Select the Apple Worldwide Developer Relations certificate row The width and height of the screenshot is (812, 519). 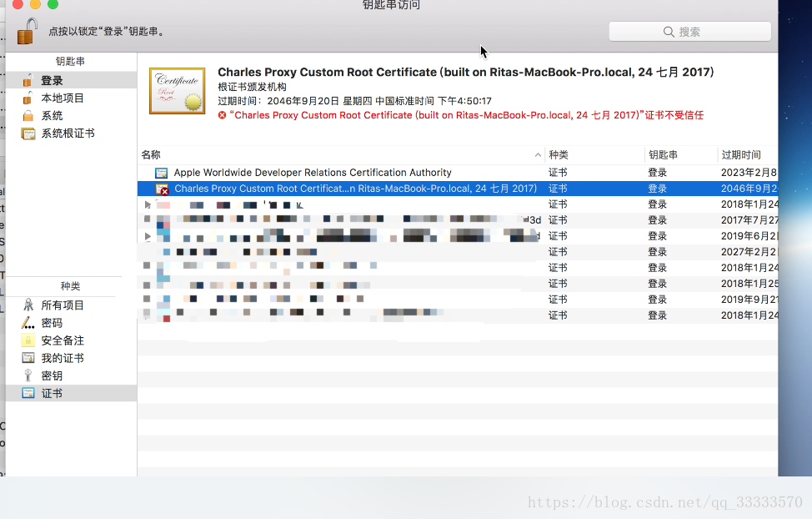(x=458, y=173)
